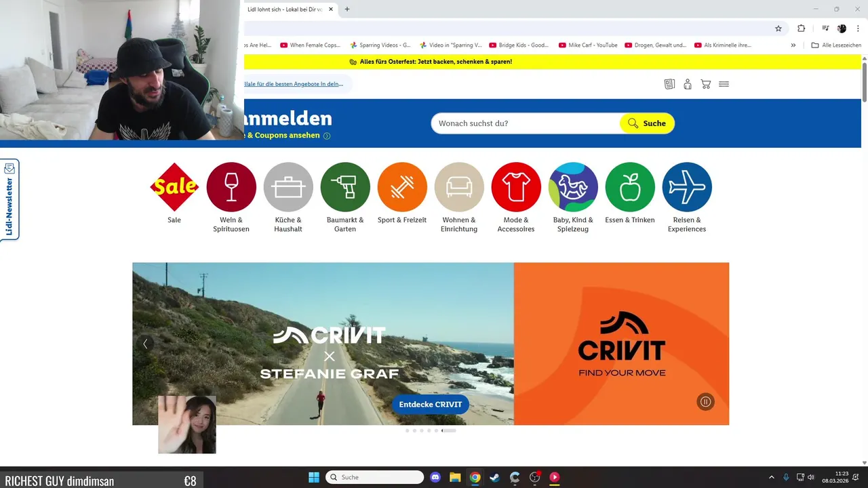The height and width of the screenshot is (488, 868).
Task: Open Video in Sparring V... bookmark
Action: [450, 45]
